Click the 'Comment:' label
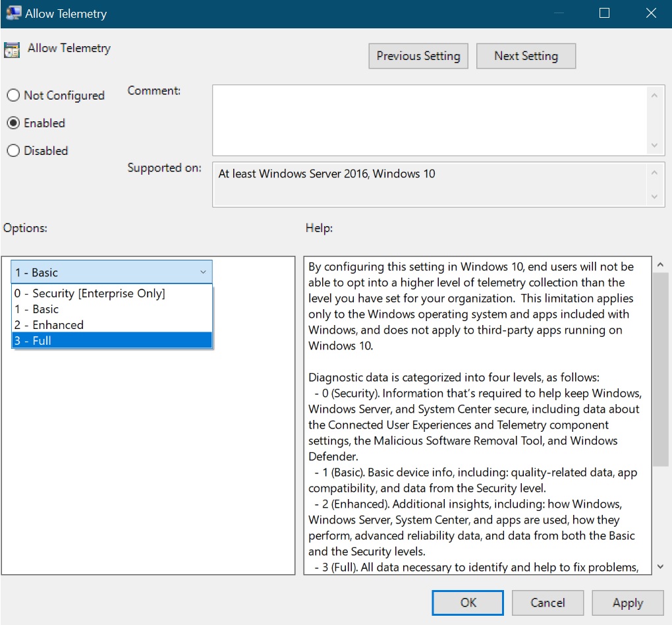Image resolution: width=672 pixels, height=625 pixels. [154, 90]
